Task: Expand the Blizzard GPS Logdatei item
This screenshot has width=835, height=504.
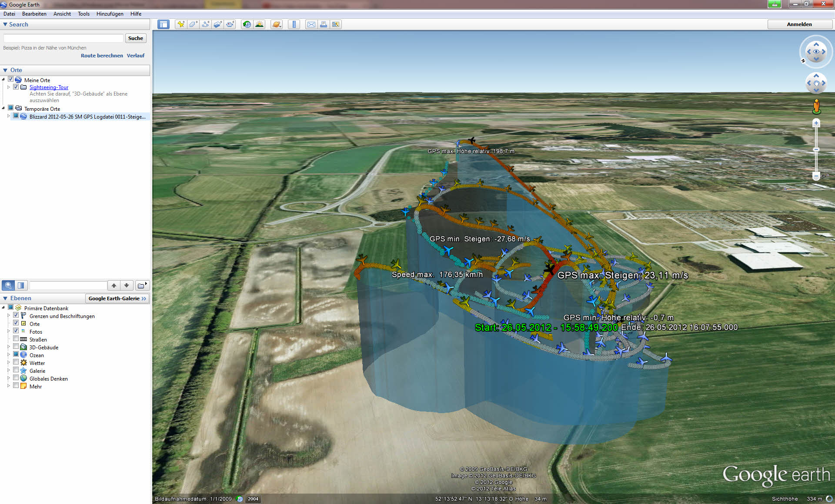Action: (8, 116)
